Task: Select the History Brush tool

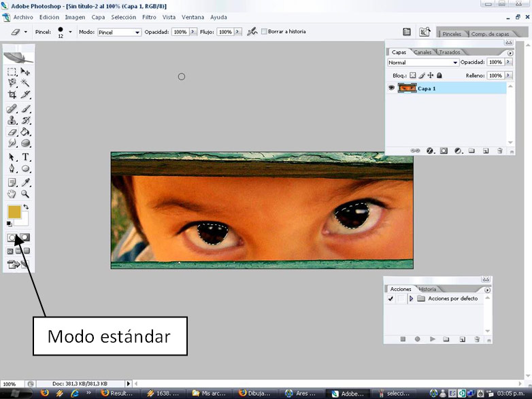Action: [x=25, y=120]
